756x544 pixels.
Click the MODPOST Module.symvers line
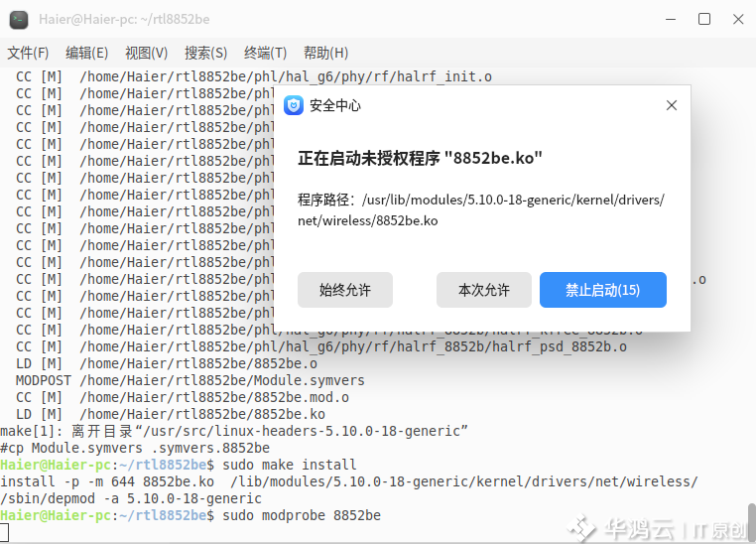tap(189, 380)
